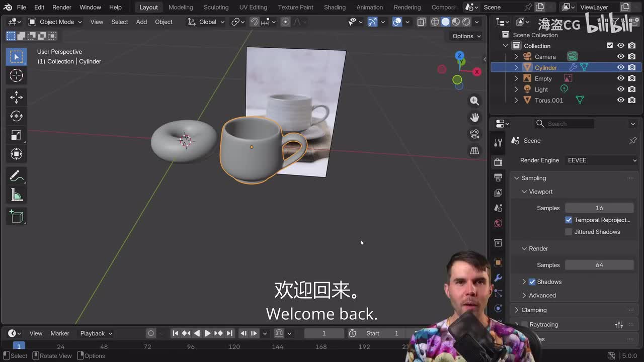This screenshot has width=644, height=362.
Task: Open Render Engine EEVEE dropdown
Action: [x=601, y=160]
